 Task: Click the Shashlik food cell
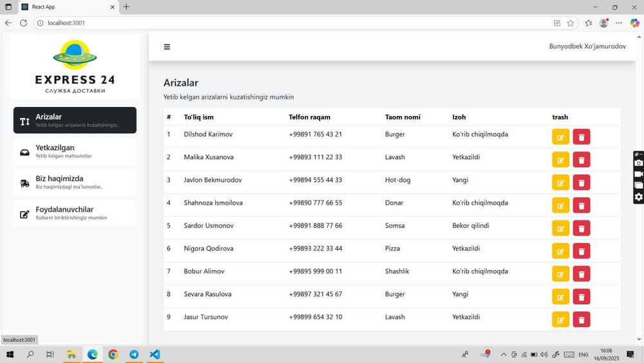[x=397, y=271]
